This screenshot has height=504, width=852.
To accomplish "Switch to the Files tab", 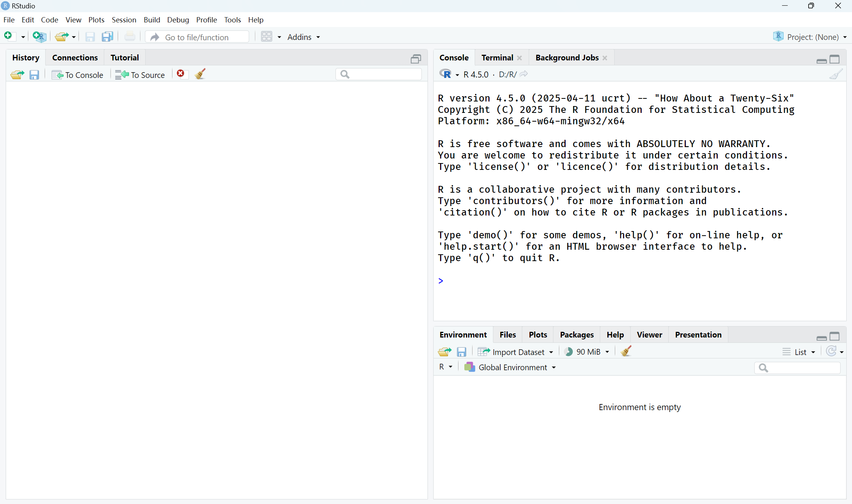I will (x=507, y=334).
